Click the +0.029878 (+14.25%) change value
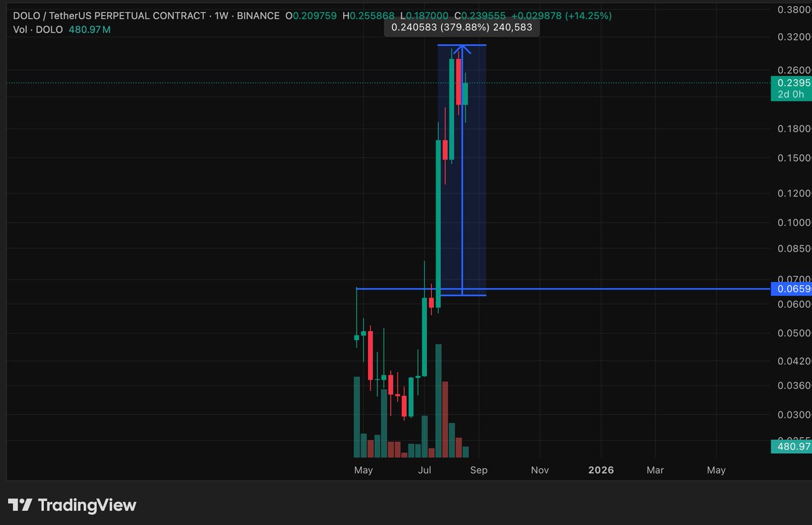812x525 pixels. click(x=562, y=15)
